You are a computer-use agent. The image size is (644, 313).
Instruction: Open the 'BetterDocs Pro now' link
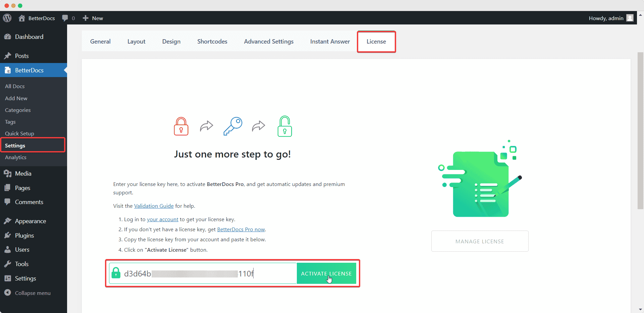tap(241, 230)
